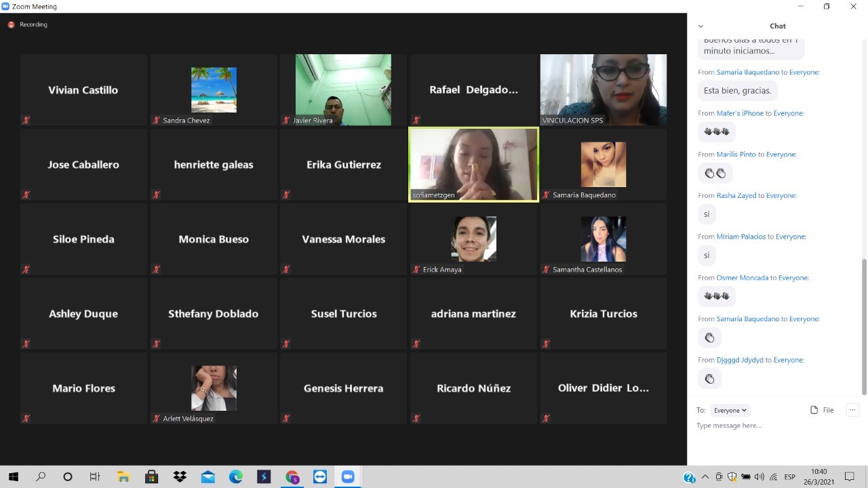Image resolution: width=868 pixels, height=488 pixels.
Task: Open Microsoft Edge from the taskbar
Action: click(235, 477)
